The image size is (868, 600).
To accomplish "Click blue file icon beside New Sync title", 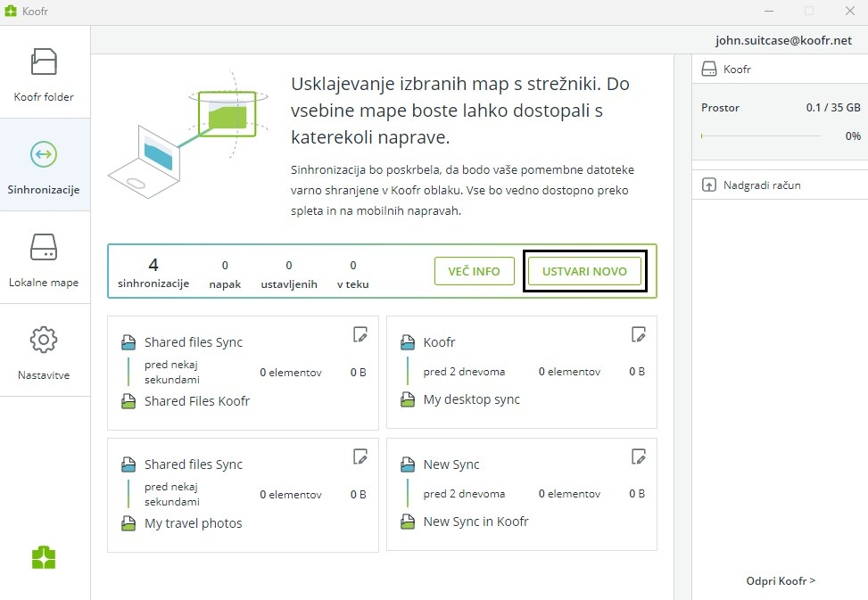I will 408,464.
